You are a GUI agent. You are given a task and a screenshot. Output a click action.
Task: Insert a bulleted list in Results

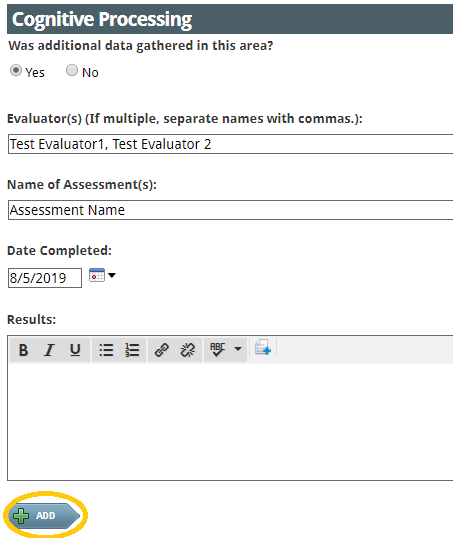tap(106, 350)
